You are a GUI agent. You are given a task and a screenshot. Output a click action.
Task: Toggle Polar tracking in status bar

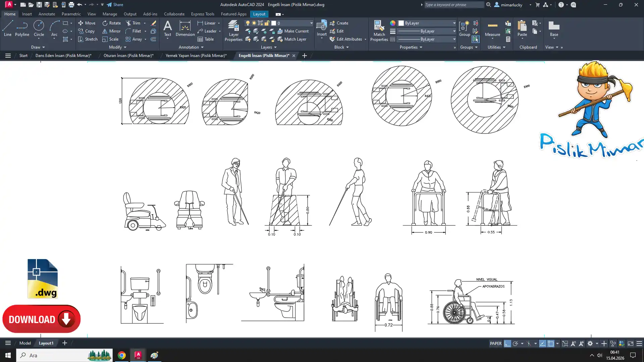click(516, 344)
